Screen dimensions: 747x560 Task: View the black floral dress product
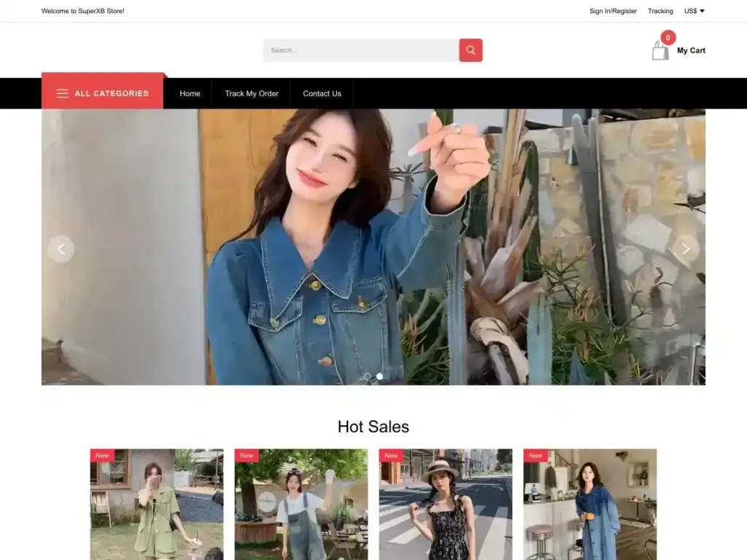[x=446, y=505]
